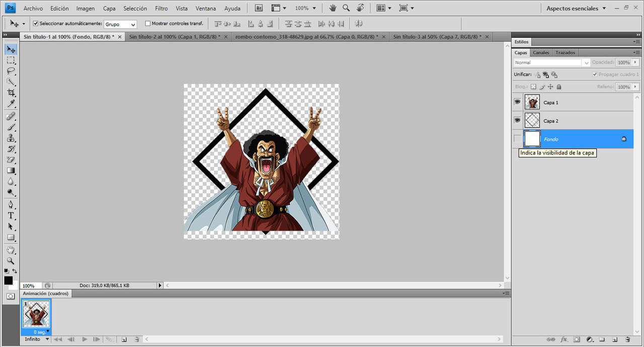Viewport: 644px width, 347px height.
Task: Hide Capa 1 layer visibility eye
Action: pyautogui.click(x=517, y=102)
